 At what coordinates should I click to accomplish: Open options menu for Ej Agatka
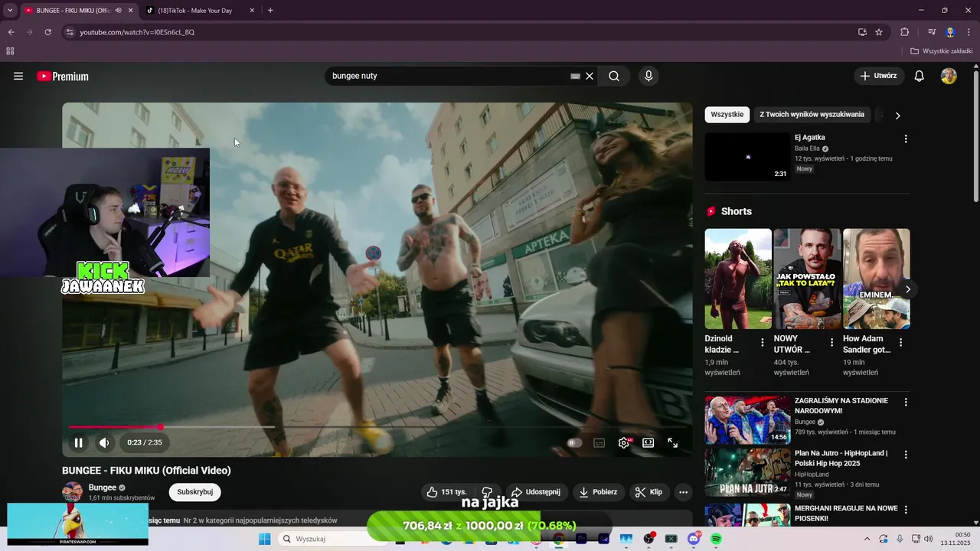tap(906, 139)
